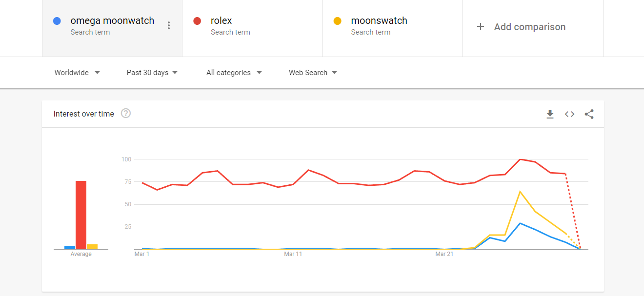Open help icon beside Interest over time

[126, 114]
